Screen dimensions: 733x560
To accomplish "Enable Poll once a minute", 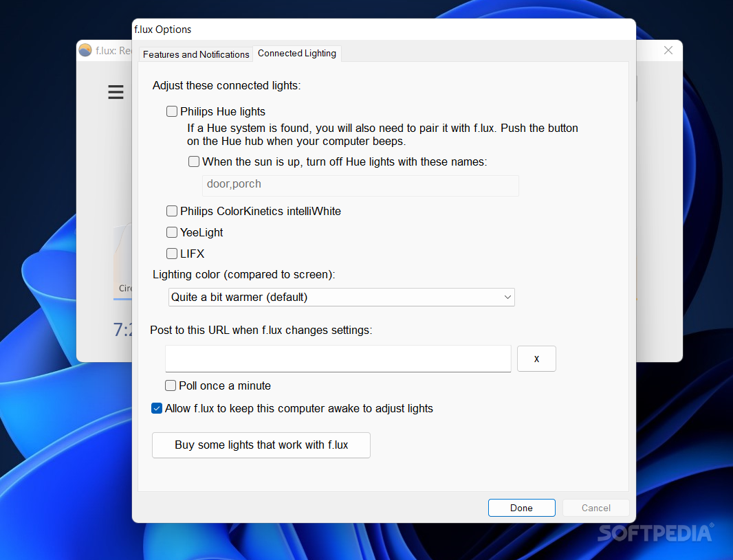I will 171,385.
